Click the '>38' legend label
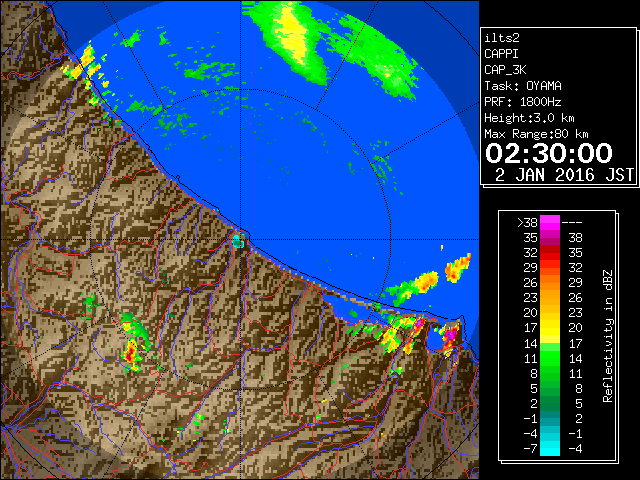 point(527,223)
